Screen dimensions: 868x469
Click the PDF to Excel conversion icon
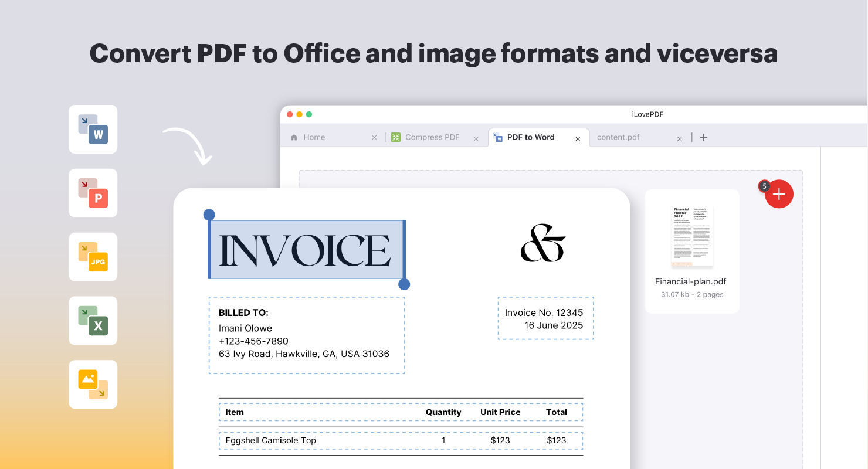[93, 321]
